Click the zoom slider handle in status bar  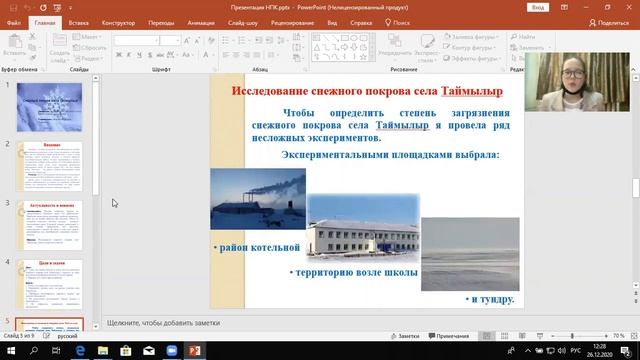[x=572, y=336]
